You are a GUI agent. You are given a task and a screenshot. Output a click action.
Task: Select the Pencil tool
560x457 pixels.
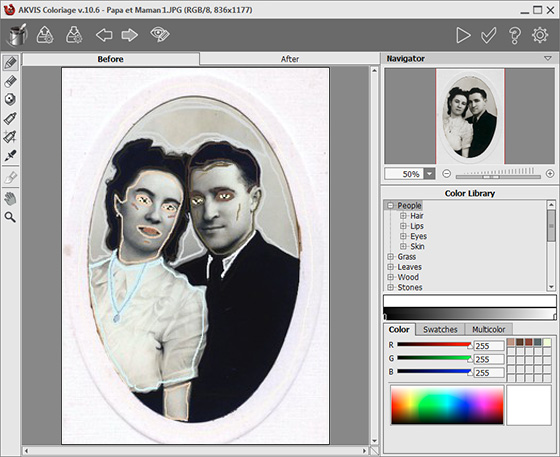[x=11, y=63]
